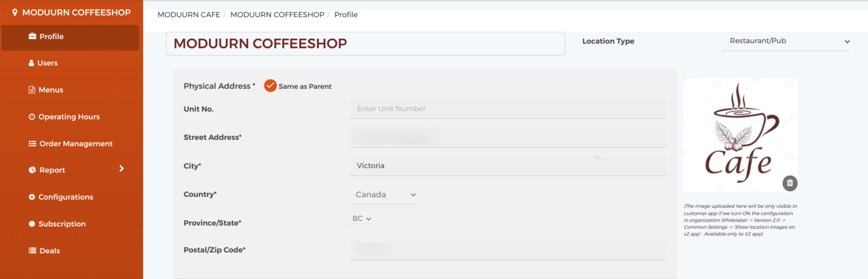Open the Subscription menu item

pyautogui.click(x=62, y=224)
